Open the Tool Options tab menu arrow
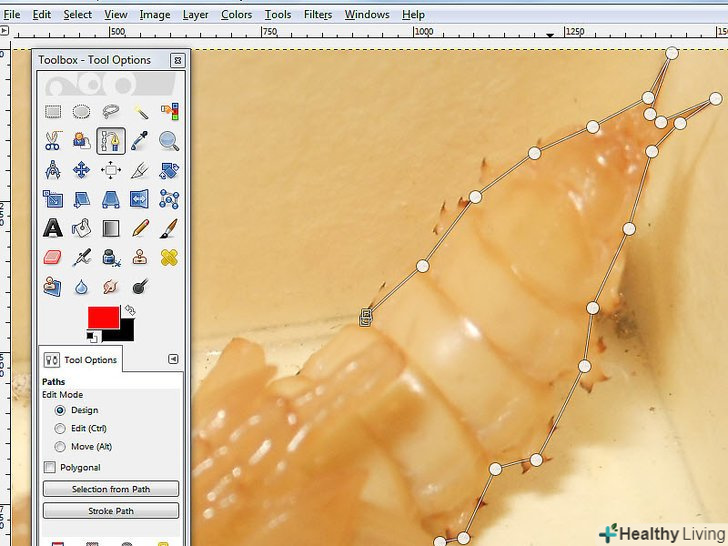728x546 pixels. pyautogui.click(x=173, y=359)
